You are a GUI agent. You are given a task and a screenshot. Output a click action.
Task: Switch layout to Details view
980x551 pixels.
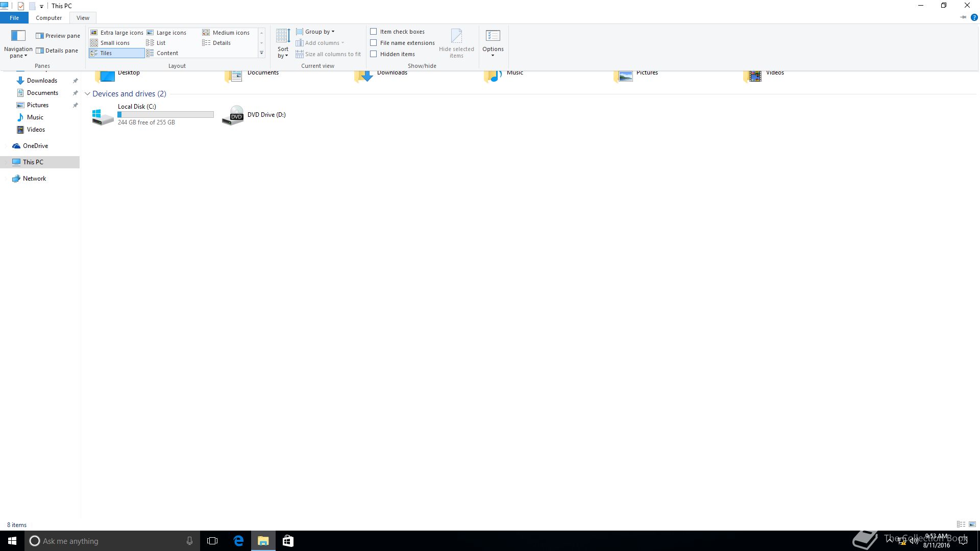(216, 43)
